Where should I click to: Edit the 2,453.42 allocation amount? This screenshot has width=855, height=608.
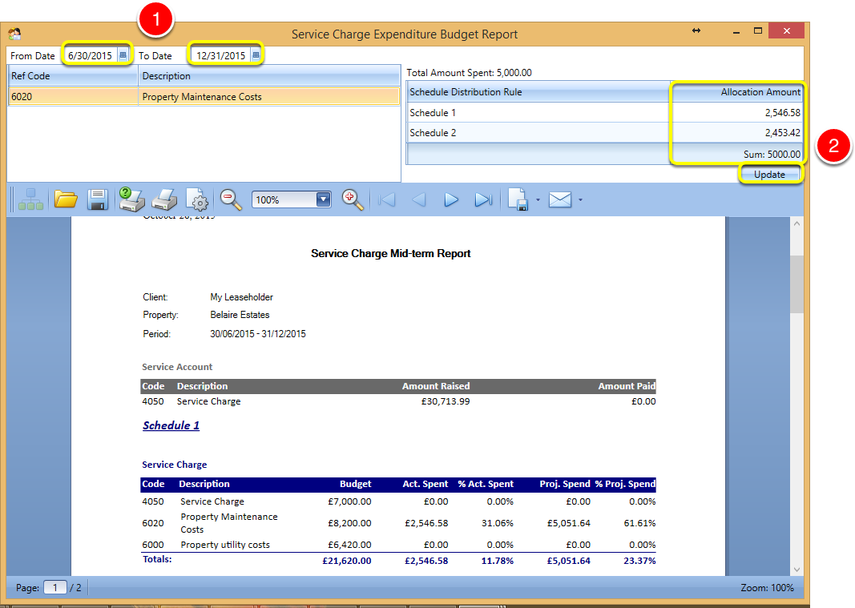point(737,133)
